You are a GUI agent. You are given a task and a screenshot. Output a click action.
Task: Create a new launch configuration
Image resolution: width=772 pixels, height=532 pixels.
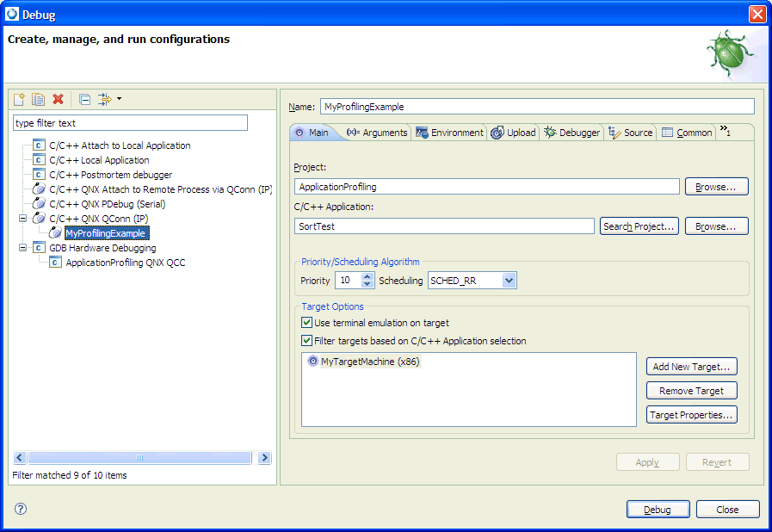(x=18, y=99)
